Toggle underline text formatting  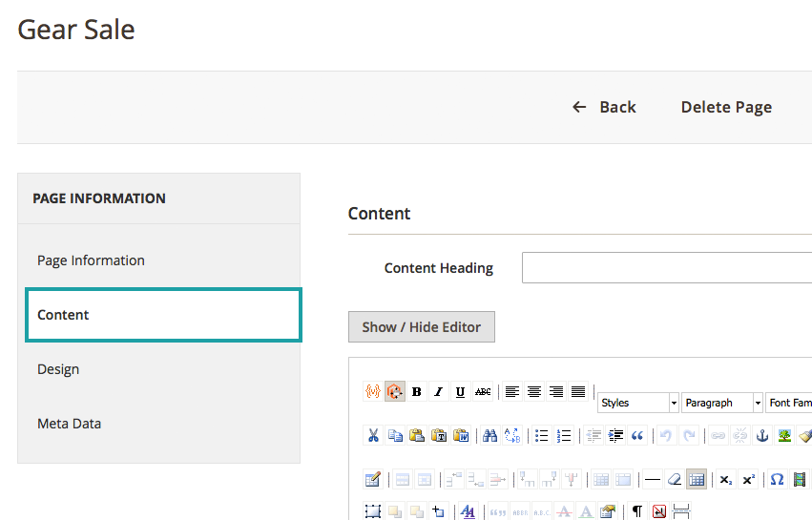pos(461,391)
